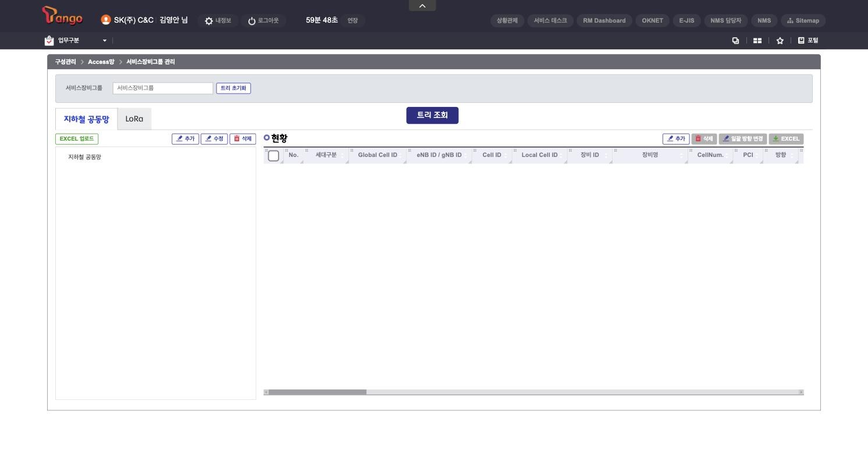The width and height of the screenshot is (868, 472).
Task: Open 서비스 데스크 quick link
Action: 550,21
